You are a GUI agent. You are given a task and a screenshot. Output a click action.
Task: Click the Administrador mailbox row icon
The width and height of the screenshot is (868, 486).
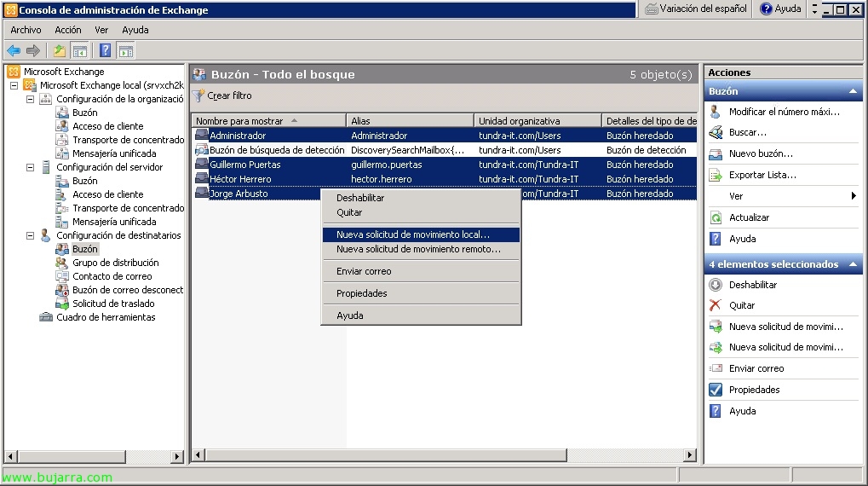[x=202, y=136]
